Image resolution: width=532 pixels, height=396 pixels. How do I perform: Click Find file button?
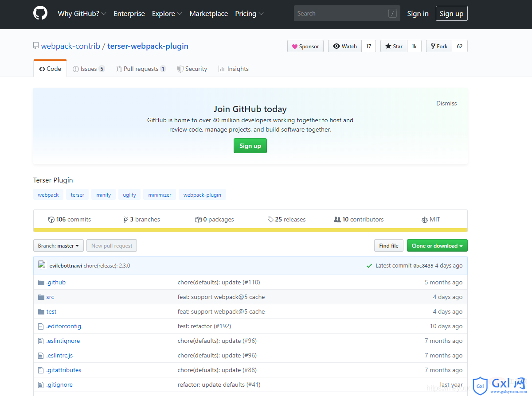point(389,245)
